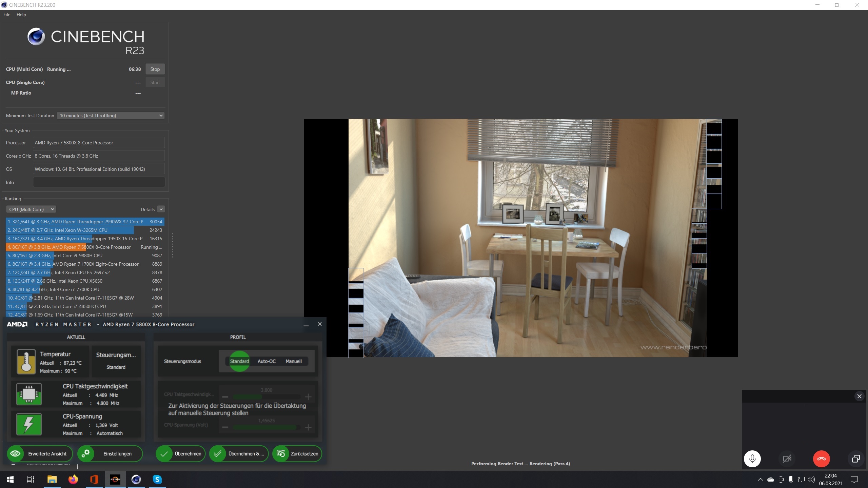Click into the Info text field

[99, 182]
